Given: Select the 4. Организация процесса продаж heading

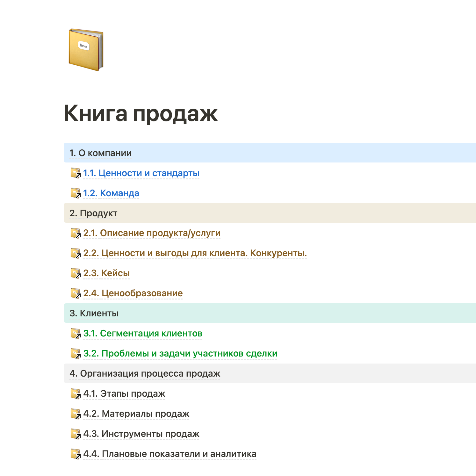Looking at the screenshot, I should pyautogui.click(x=145, y=373).
